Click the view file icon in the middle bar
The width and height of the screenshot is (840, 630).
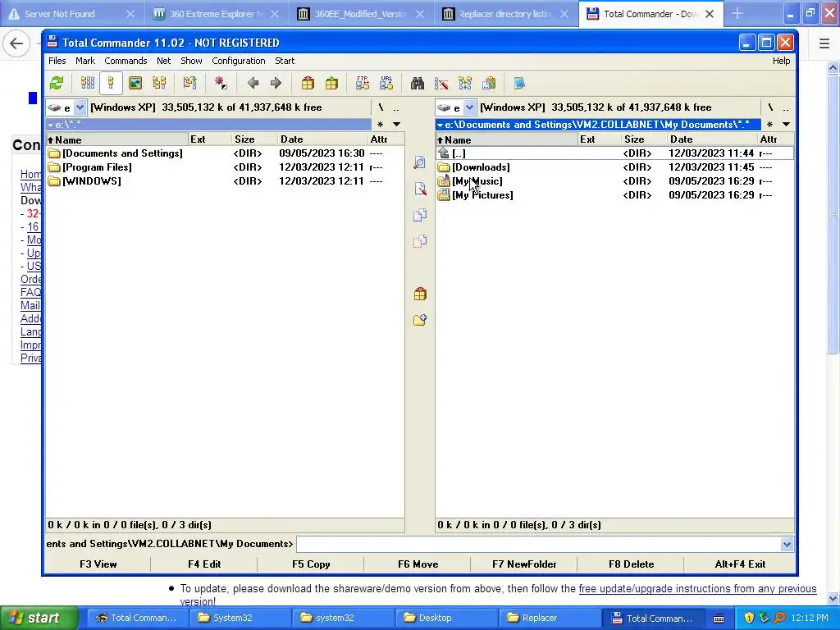(420, 162)
